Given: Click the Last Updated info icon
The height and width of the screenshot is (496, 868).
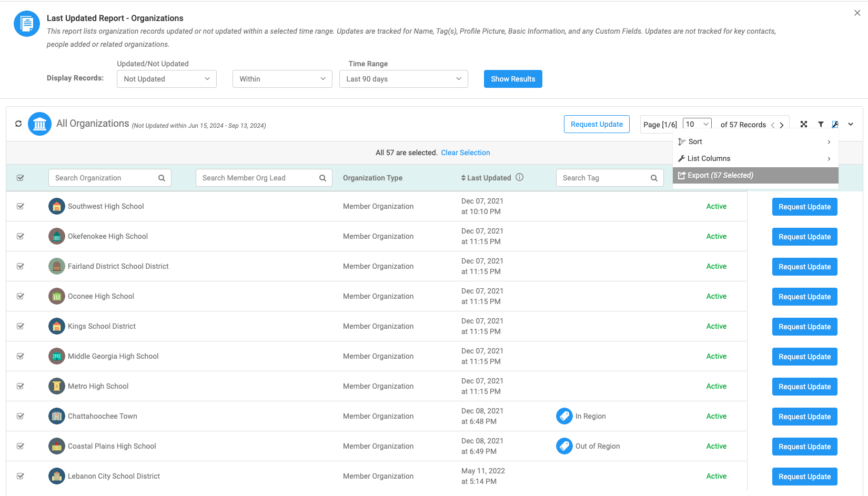Looking at the screenshot, I should click(519, 177).
